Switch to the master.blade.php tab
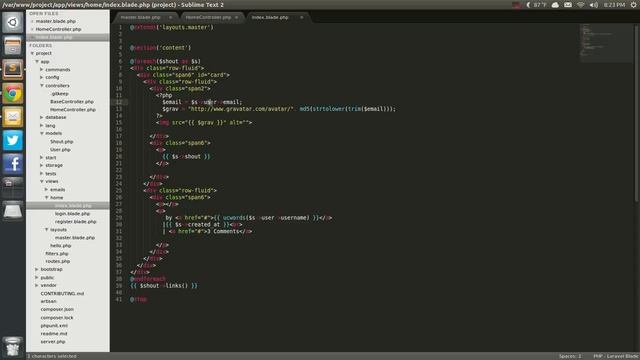 (140, 17)
